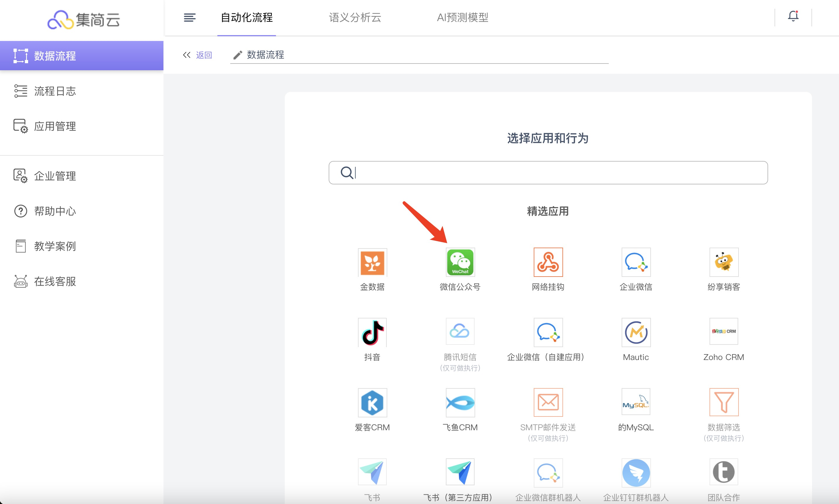Viewport: 839px width, 504px height.
Task: Select the 网络挂钩 webhook icon
Action: 548,262
